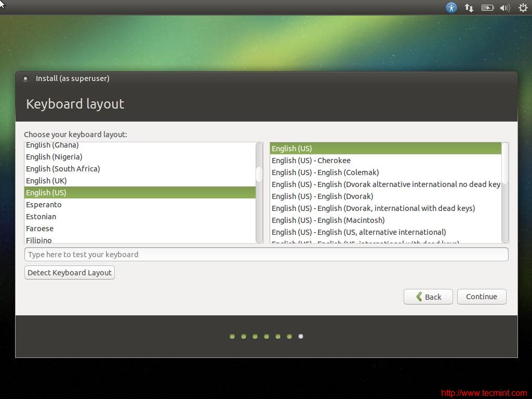Click the language list scrollbar thumb
Viewport: 532px width, 399px height.
pos(259,174)
